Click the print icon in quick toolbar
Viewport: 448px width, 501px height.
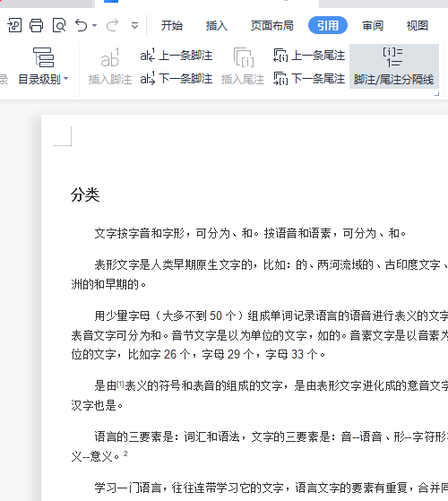[x=36, y=25]
